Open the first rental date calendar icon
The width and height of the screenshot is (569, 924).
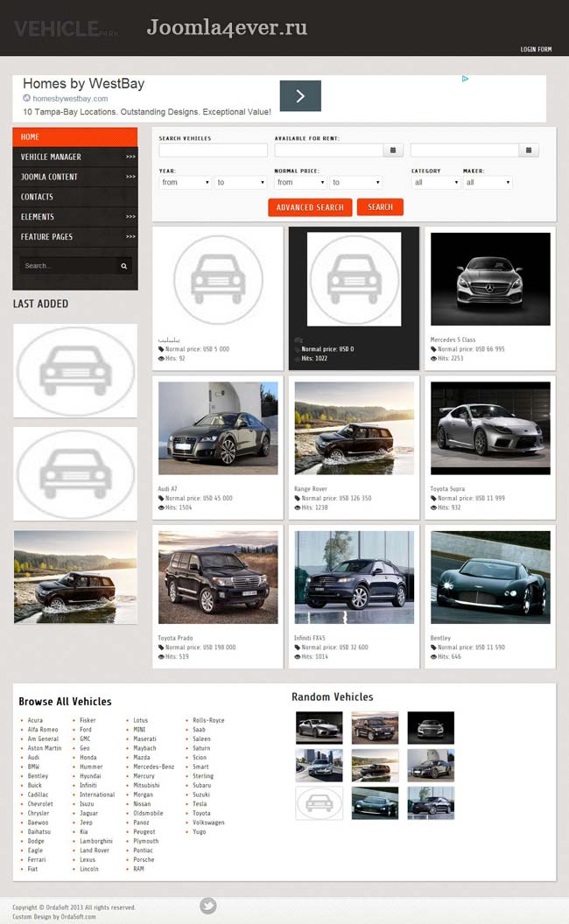395,150
